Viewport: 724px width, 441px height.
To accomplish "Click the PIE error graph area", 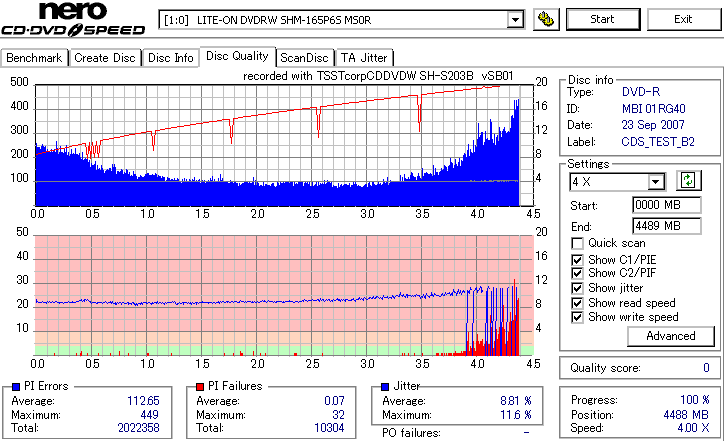I will (x=284, y=145).
